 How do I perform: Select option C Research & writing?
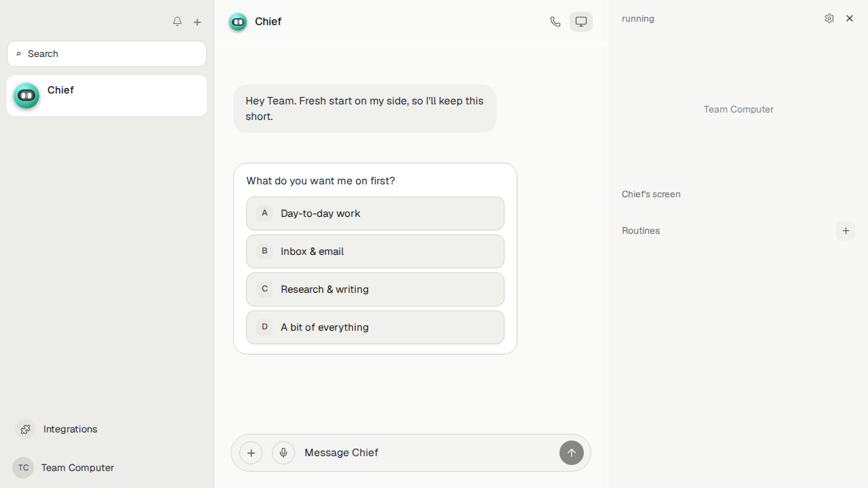click(375, 289)
